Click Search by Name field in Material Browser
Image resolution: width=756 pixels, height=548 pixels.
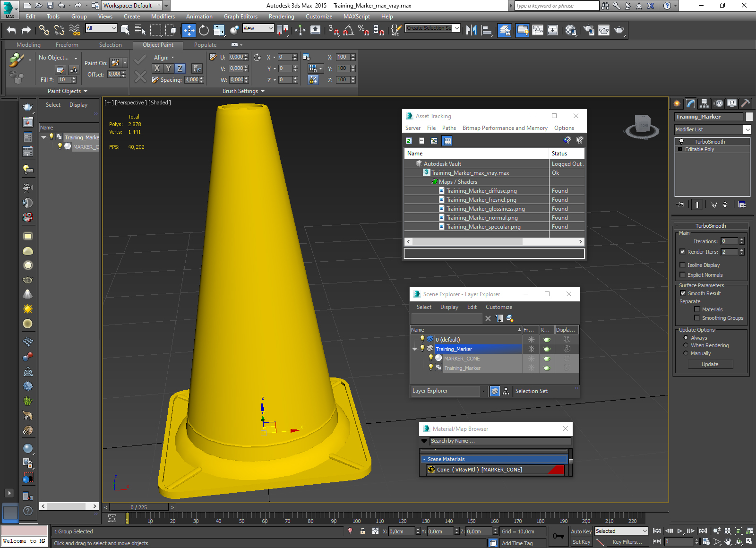(500, 441)
